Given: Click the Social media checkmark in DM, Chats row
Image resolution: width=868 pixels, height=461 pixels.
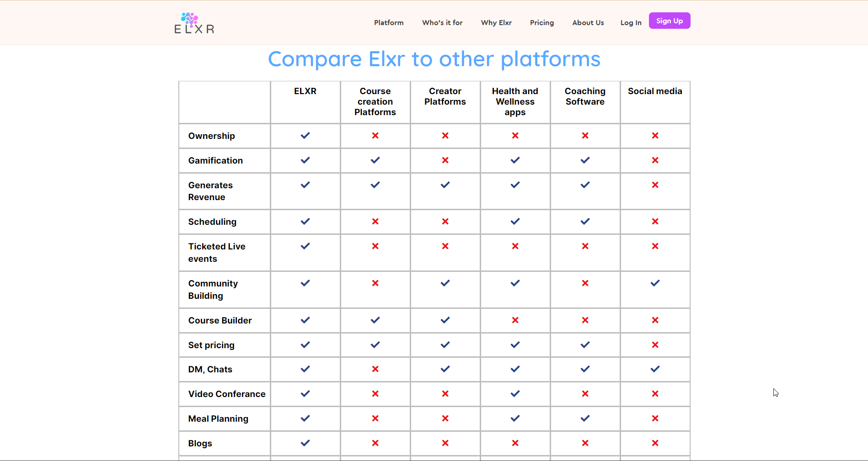Looking at the screenshot, I should (655, 369).
